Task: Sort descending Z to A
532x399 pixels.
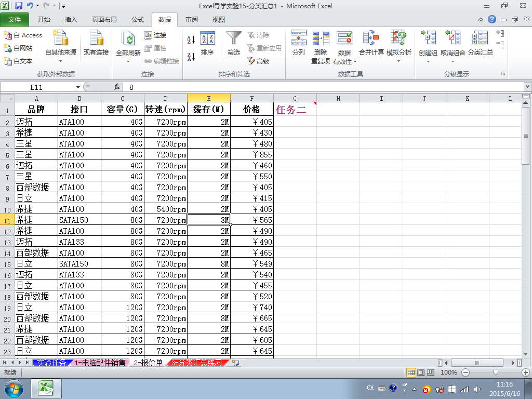Action: click(191, 56)
